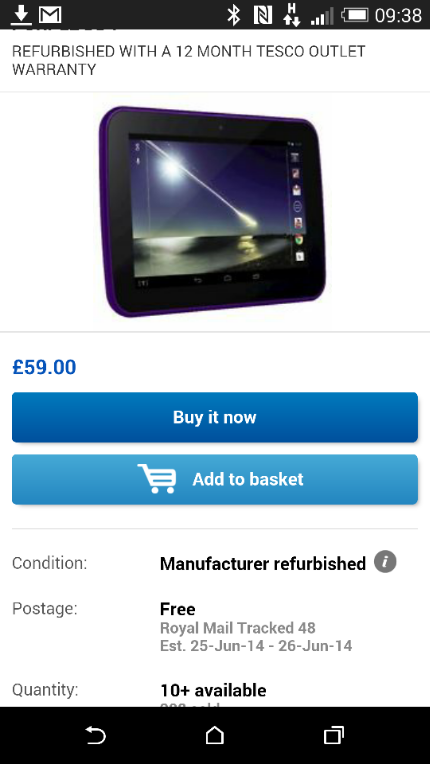Open the purple tablet product image
Screen dimensions: 430x764
212,211
